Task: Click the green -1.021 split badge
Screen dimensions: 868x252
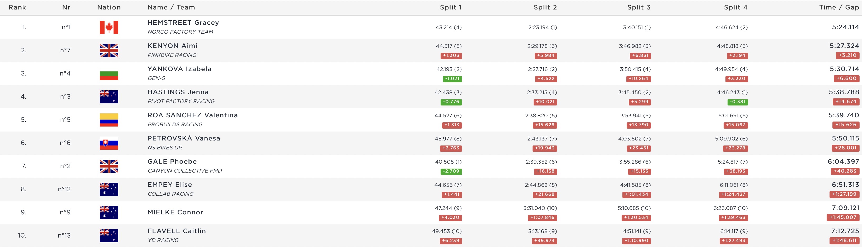Action: pyautogui.click(x=452, y=79)
